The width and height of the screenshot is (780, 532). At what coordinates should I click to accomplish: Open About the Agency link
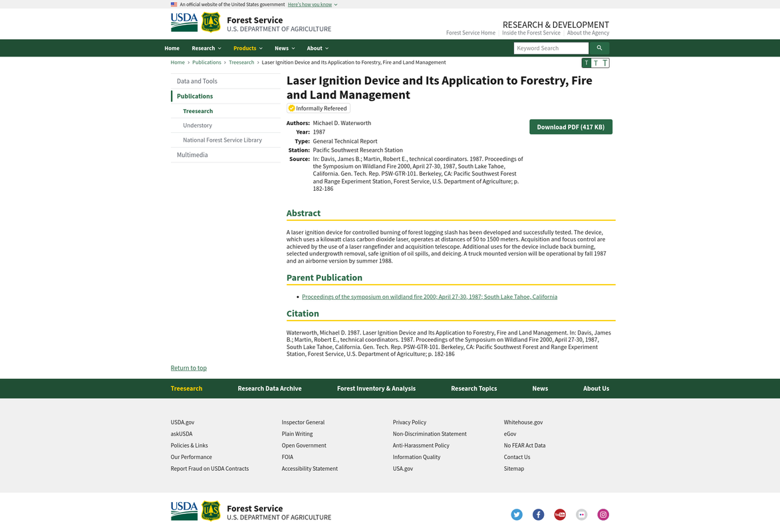[x=588, y=33]
